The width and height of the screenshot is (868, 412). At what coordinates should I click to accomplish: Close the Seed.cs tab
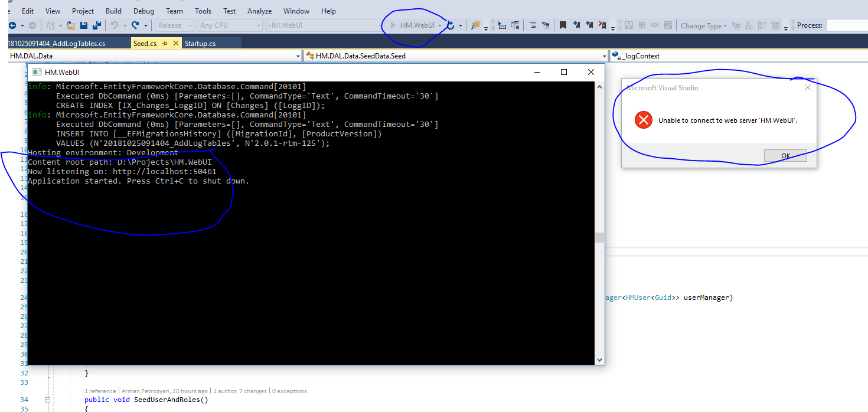tap(175, 44)
